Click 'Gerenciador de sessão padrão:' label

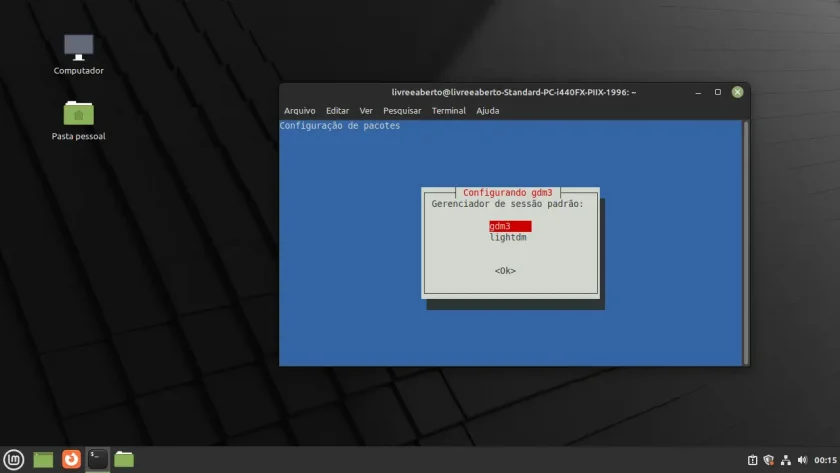click(507, 204)
